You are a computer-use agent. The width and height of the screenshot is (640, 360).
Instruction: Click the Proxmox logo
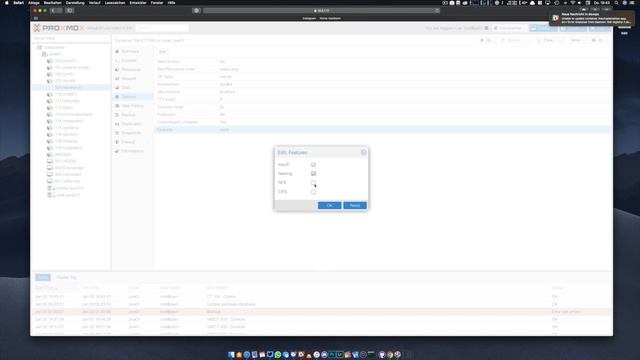pos(59,28)
